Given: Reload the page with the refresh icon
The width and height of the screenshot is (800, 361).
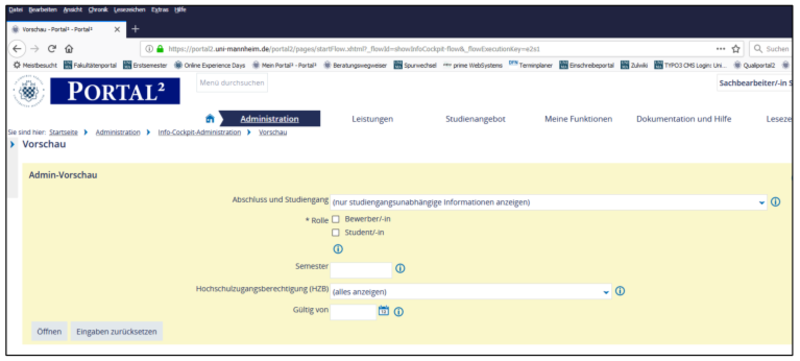Looking at the screenshot, I should pos(52,49).
